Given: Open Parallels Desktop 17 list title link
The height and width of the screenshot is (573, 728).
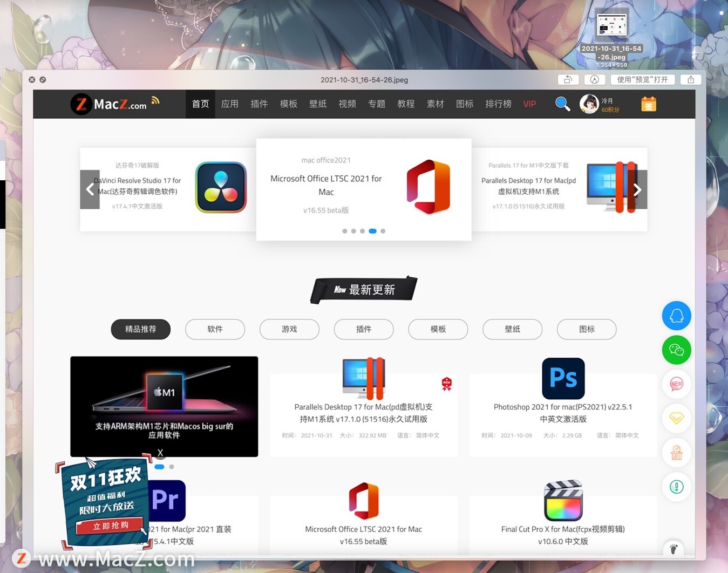Looking at the screenshot, I should 364,413.
